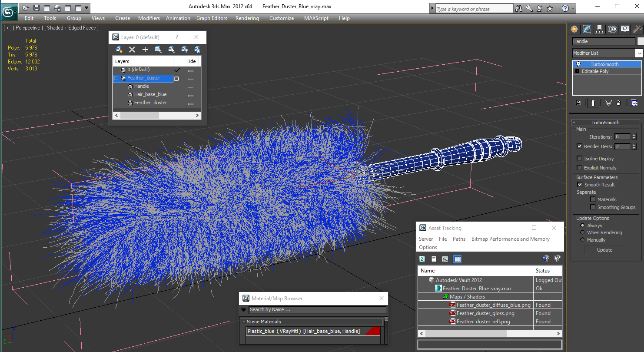Adjust the Iterations spinner arrows

coord(634,136)
